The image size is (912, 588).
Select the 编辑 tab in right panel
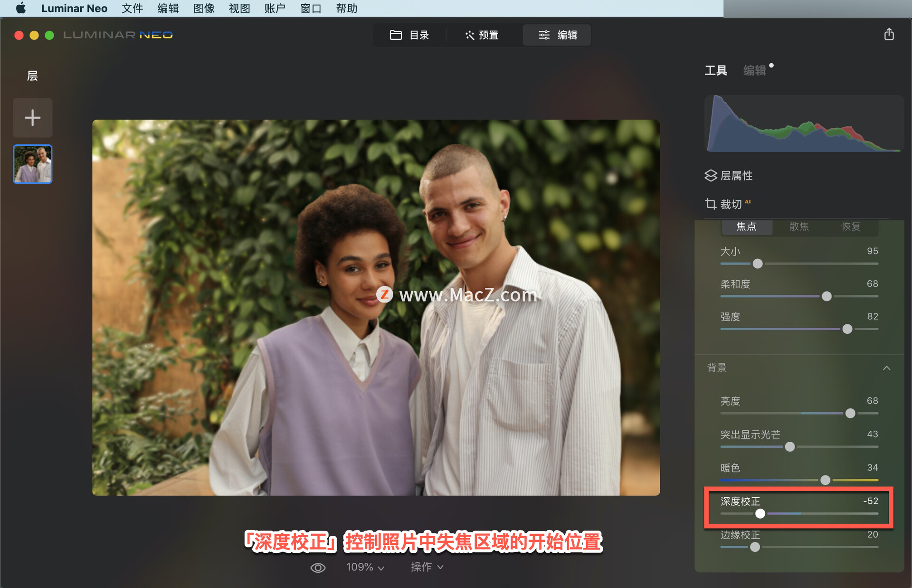tap(755, 70)
